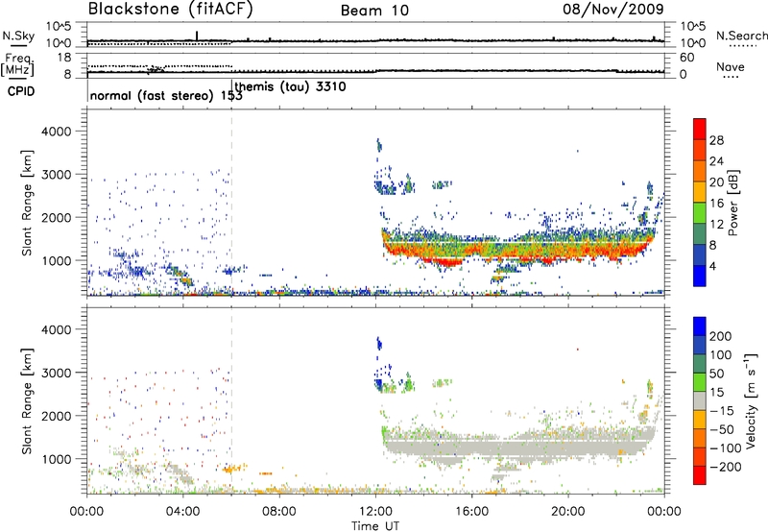This screenshot has width=768, height=532.
Task: Click the '-200' label on the Velocity color bar
Action: coord(725,467)
